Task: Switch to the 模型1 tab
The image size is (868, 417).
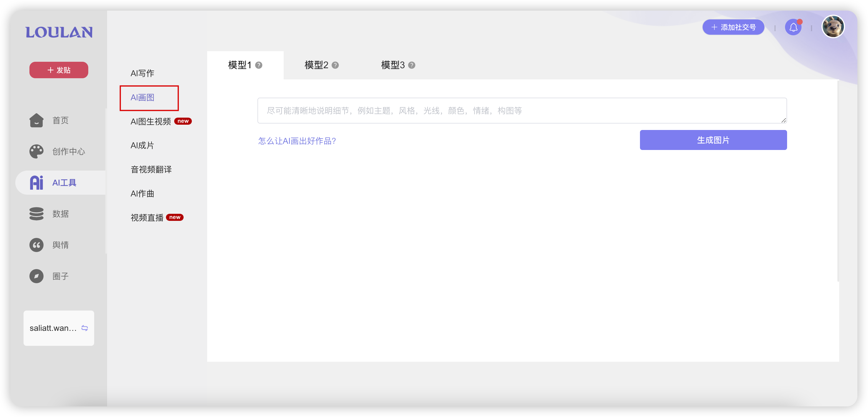Action: [245, 65]
